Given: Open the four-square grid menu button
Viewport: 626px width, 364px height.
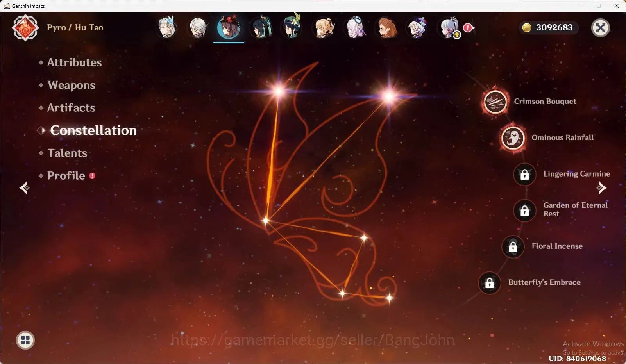Looking at the screenshot, I should 25,340.
